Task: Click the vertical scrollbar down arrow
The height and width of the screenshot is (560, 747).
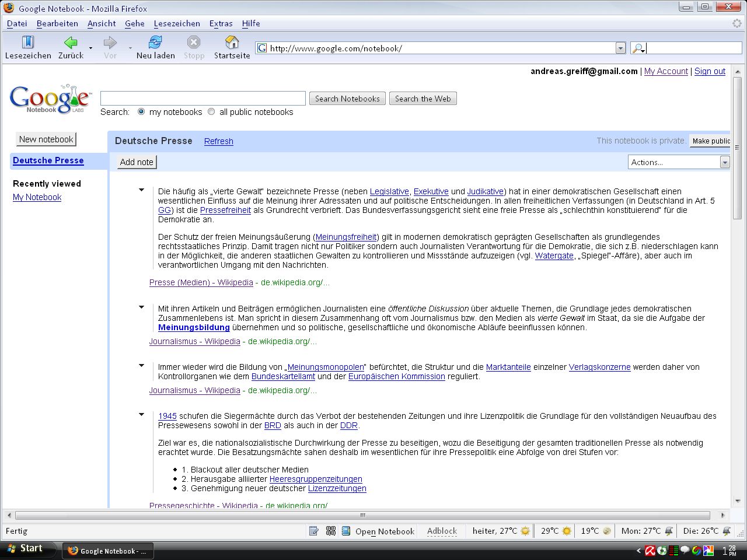Action: pos(738,501)
